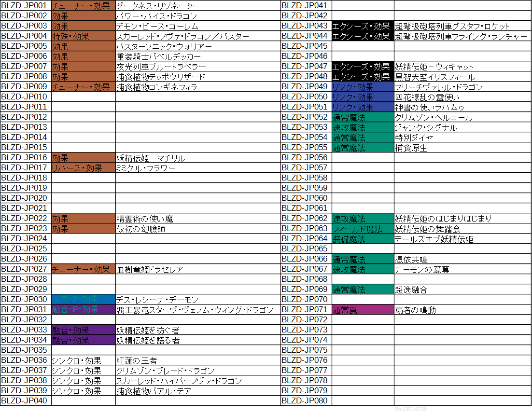
Task: Click the 特別ダイヤ card name cell
Action: (462, 138)
